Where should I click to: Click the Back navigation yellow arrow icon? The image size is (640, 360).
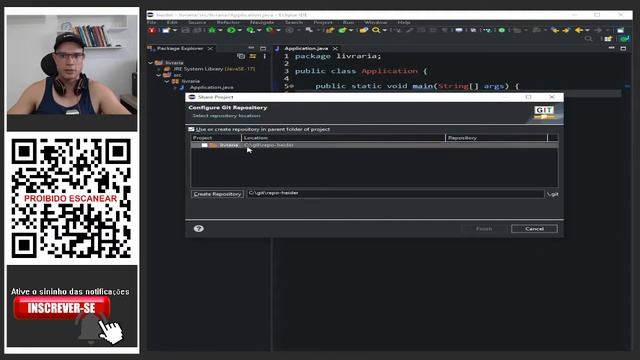(579, 30)
